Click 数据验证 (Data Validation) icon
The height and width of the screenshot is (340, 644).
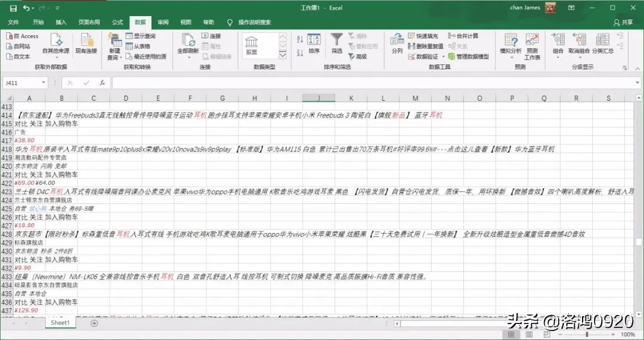pyautogui.click(x=411, y=57)
